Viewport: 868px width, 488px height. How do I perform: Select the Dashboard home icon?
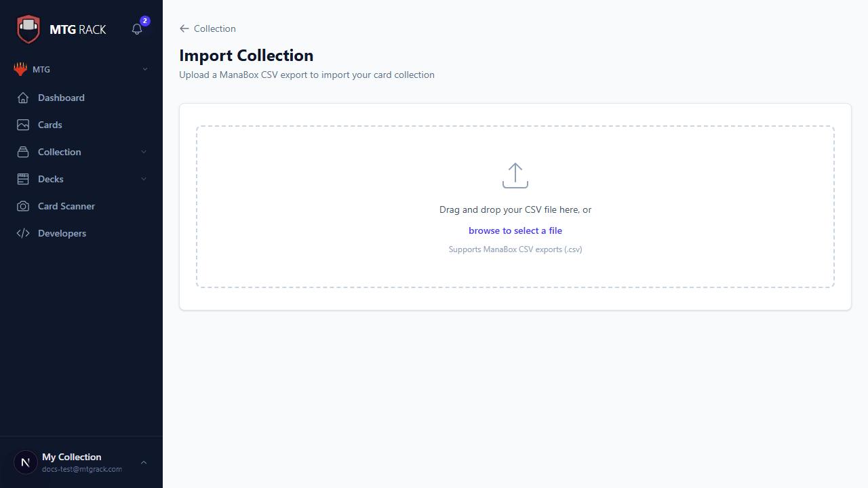click(x=22, y=98)
